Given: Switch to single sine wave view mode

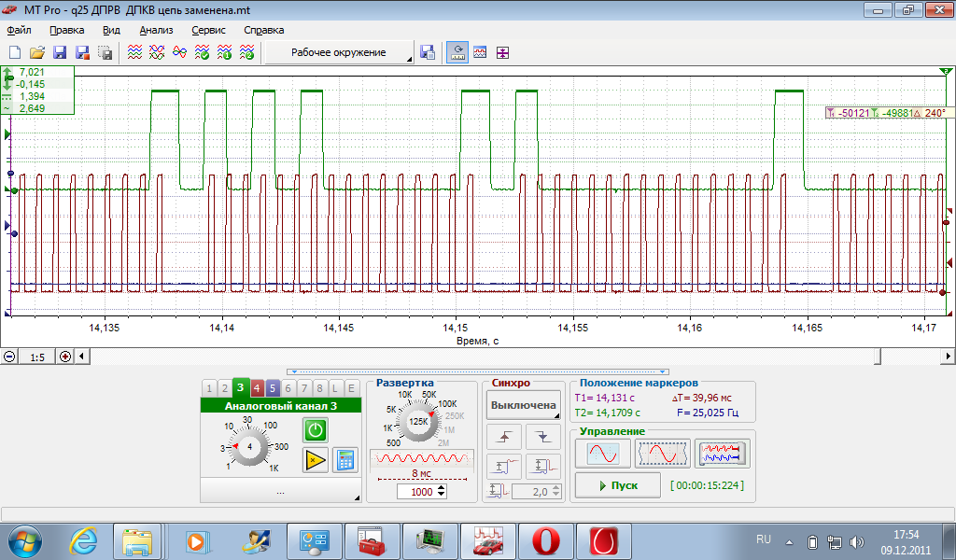Looking at the screenshot, I should [603, 454].
